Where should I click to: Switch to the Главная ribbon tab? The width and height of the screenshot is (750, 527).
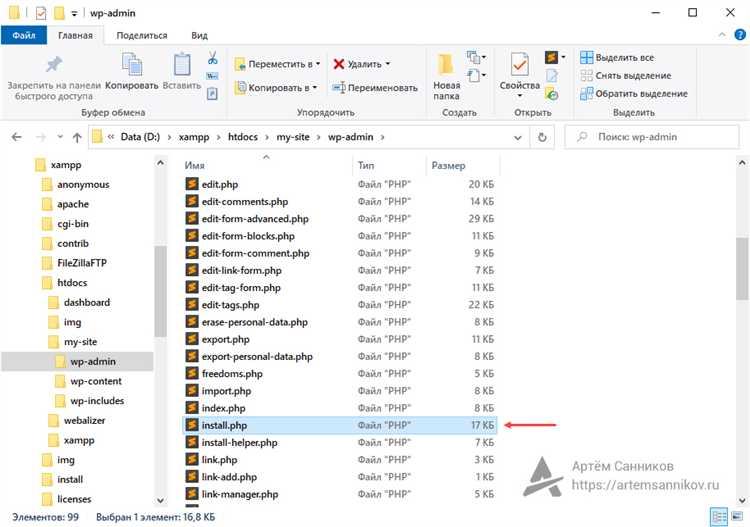[x=75, y=35]
